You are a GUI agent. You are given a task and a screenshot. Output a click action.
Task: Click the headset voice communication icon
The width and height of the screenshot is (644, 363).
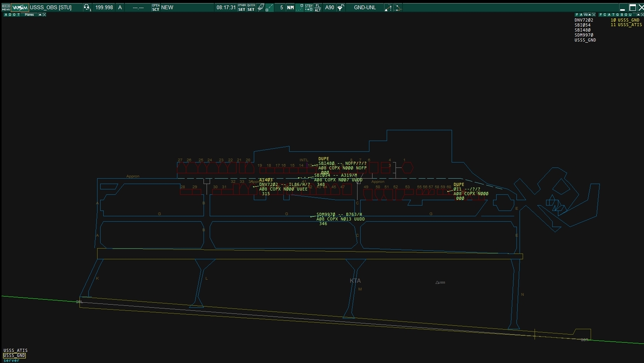point(87,7)
